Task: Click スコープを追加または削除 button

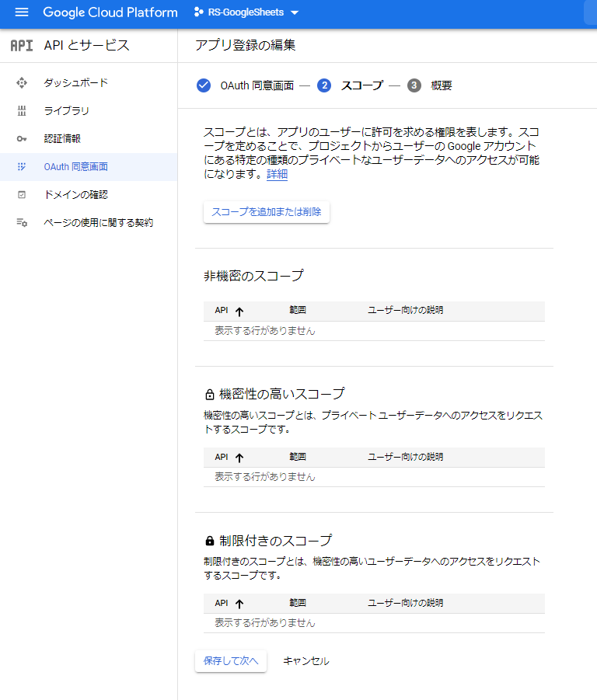Action: (267, 212)
